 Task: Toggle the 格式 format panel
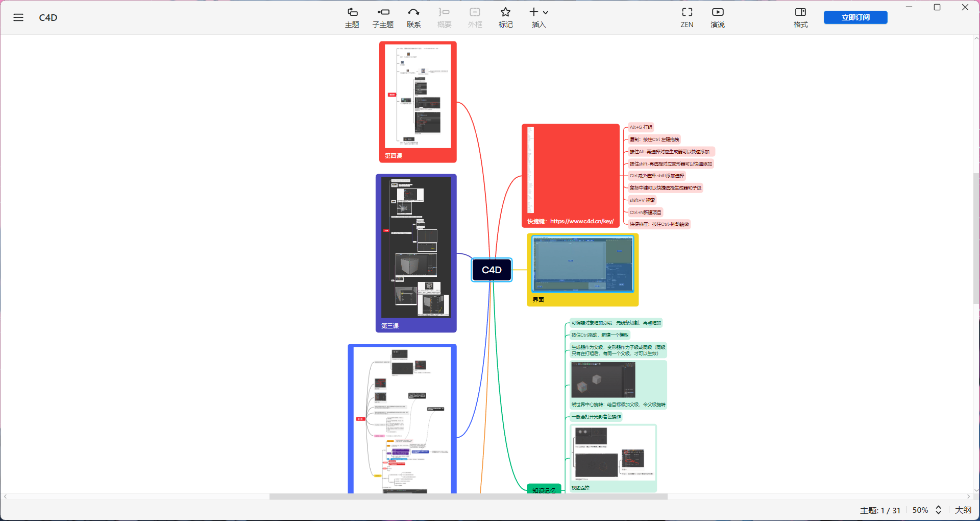(x=800, y=17)
